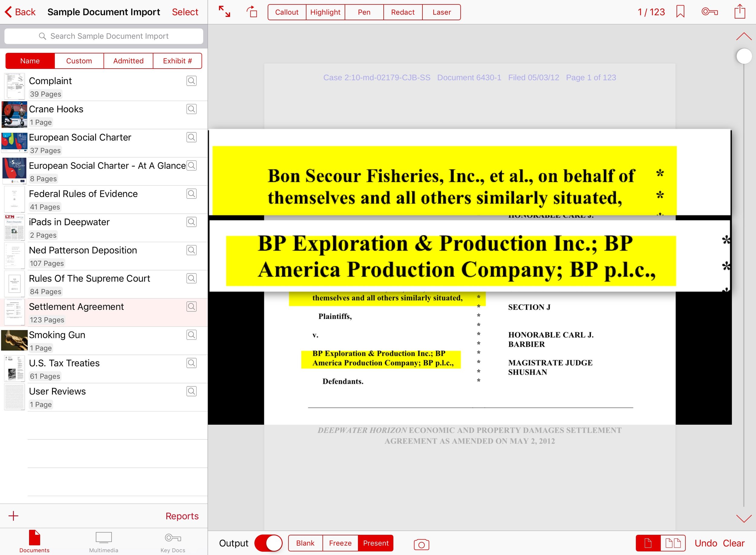Open U.S. Tax Treaties row
The height and width of the screenshot is (555, 756).
point(104,369)
